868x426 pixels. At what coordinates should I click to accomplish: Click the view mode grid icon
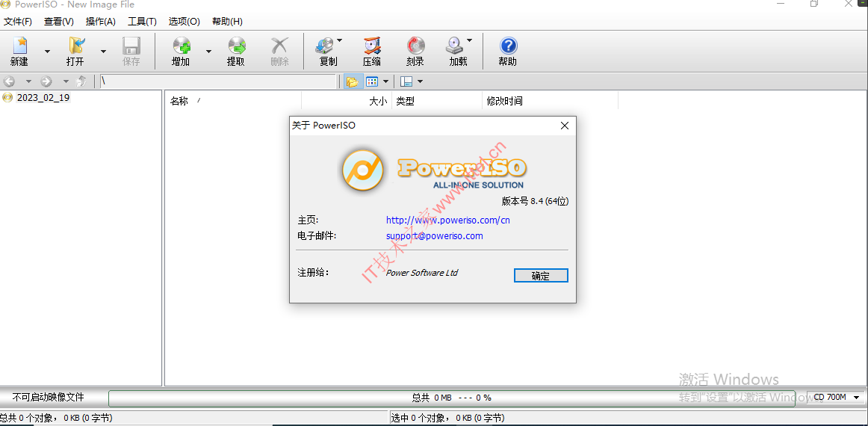pos(372,81)
